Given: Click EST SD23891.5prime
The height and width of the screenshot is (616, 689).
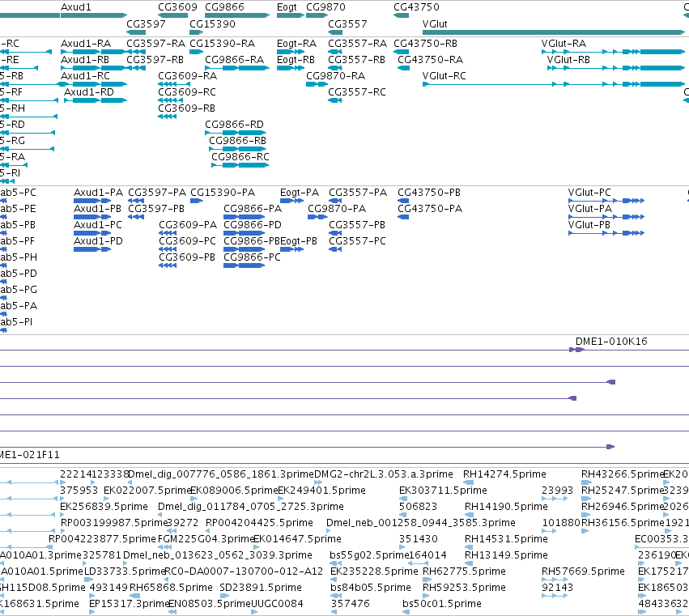Looking at the screenshot, I should coord(261,588).
